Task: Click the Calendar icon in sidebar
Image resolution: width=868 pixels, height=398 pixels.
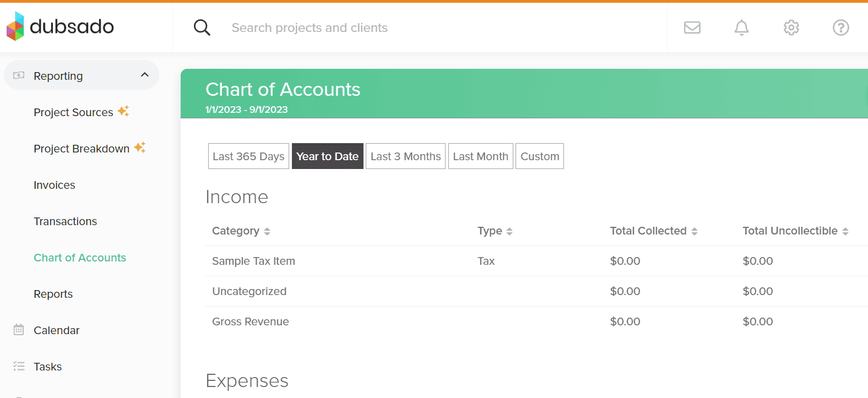Action: point(19,330)
